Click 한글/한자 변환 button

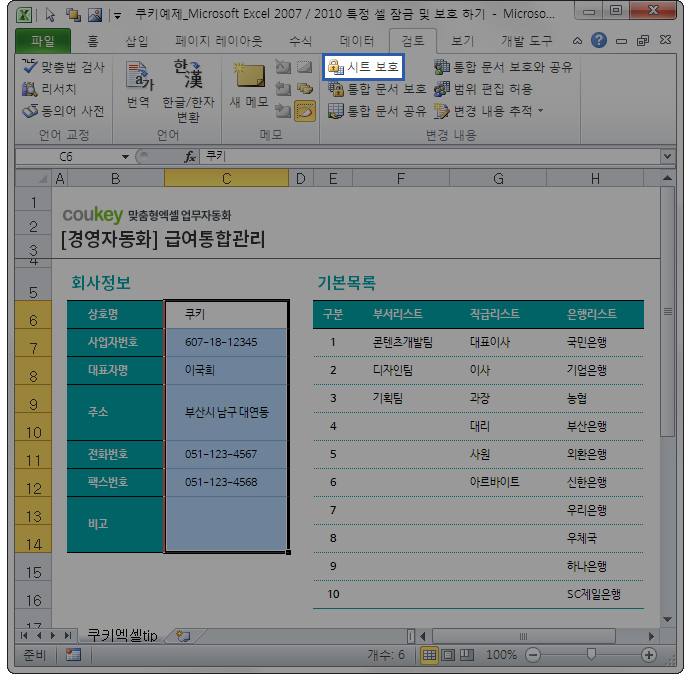(188, 91)
